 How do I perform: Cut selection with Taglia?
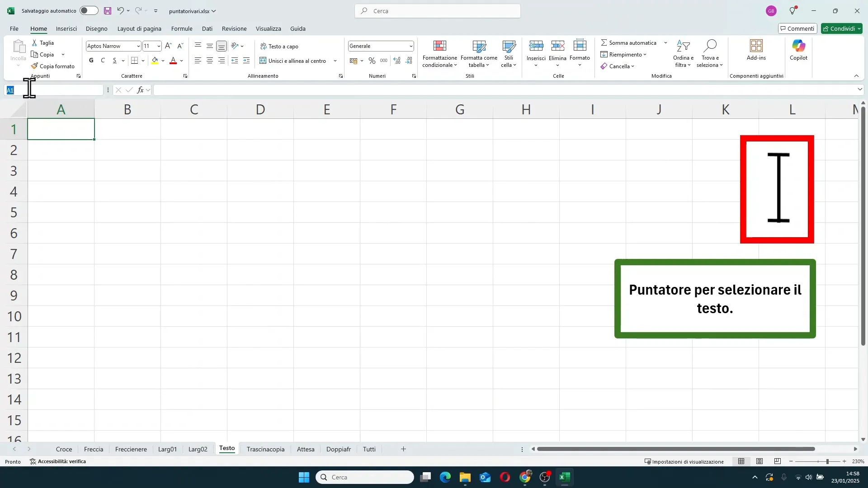[x=42, y=43]
